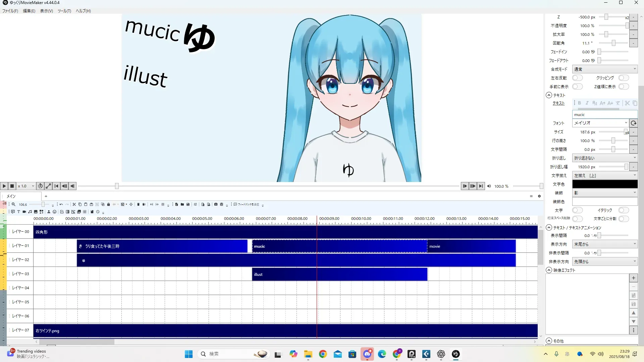Add a text item with T icon
Image resolution: width=644 pixels, height=362 pixels.
point(18,212)
